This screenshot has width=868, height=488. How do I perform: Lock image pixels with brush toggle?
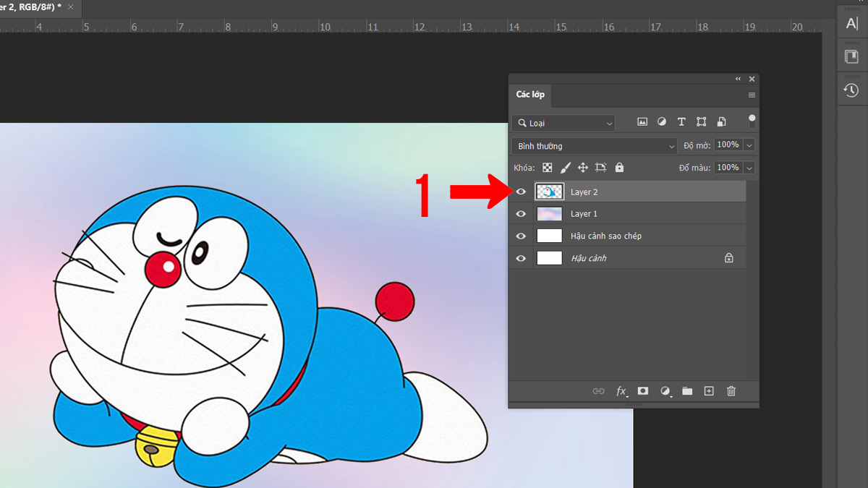(565, 168)
